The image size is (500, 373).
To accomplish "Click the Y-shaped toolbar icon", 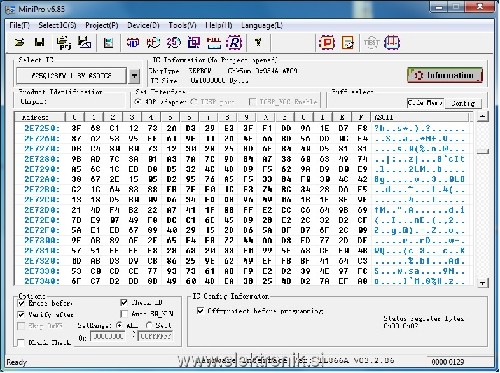I will point(258,42).
